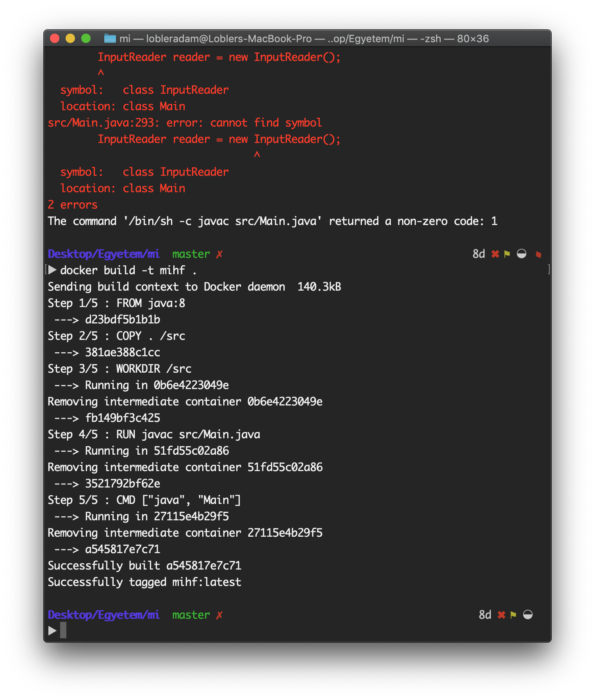Viewport: 595px width, 700px height.
Task: Click 'Sending build context to Docker daemon' line
Action: tap(194, 287)
